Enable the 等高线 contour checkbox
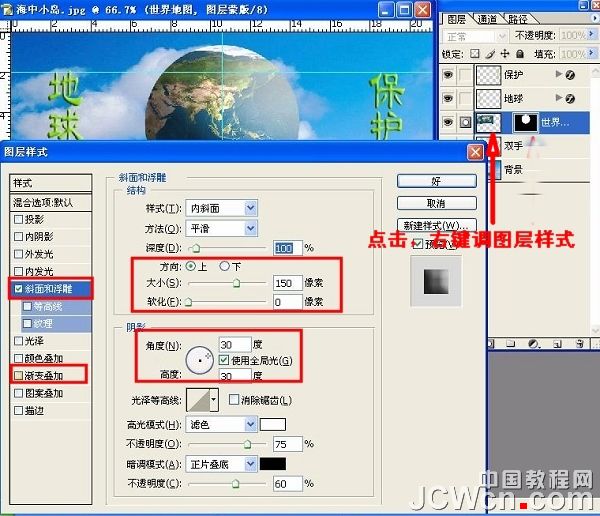Viewport: 600px width, 516px height. coord(27,306)
